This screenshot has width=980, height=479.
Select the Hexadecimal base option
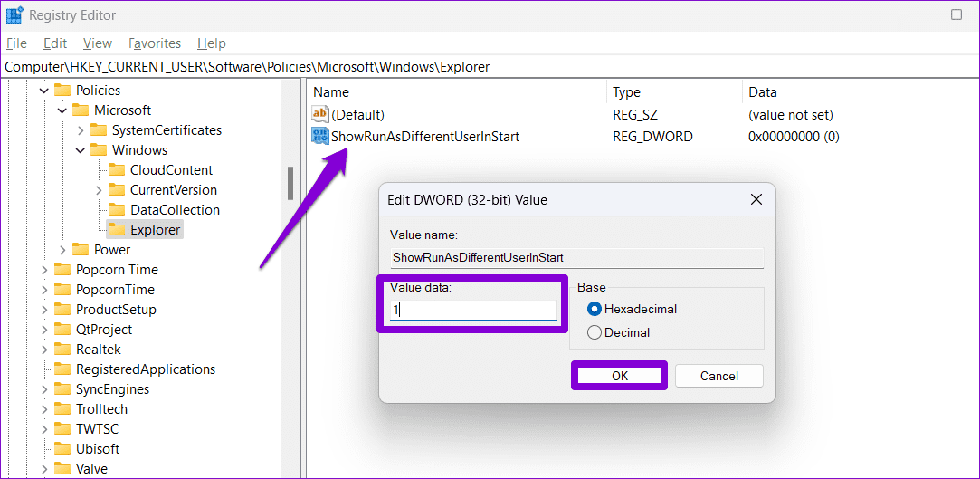pyautogui.click(x=595, y=309)
